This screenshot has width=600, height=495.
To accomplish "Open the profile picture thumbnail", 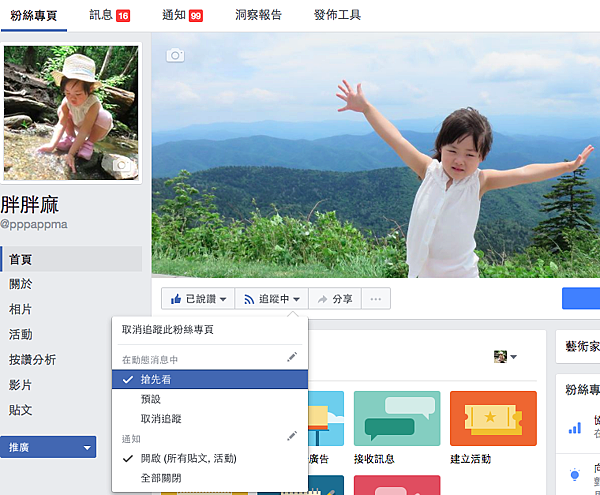I will [x=71, y=113].
